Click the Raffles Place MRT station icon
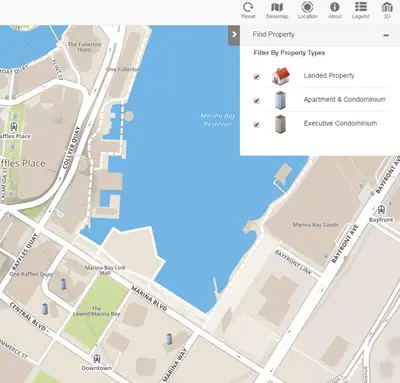 pyautogui.click(x=14, y=126)
